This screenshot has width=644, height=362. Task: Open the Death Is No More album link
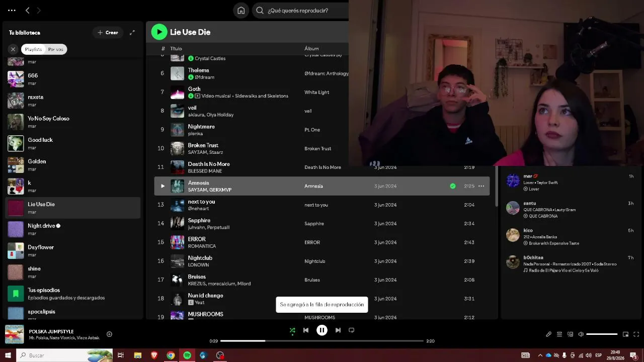323,167
